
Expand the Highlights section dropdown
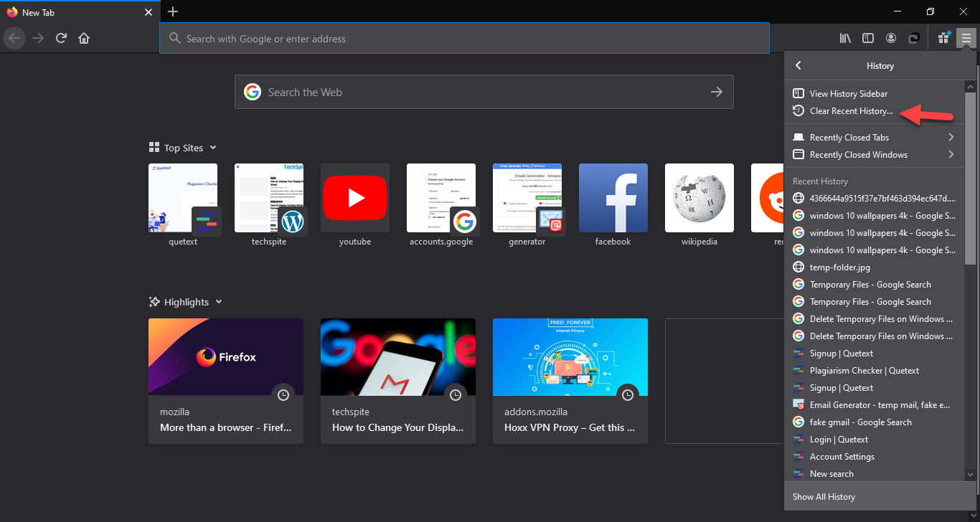(219, 302)
